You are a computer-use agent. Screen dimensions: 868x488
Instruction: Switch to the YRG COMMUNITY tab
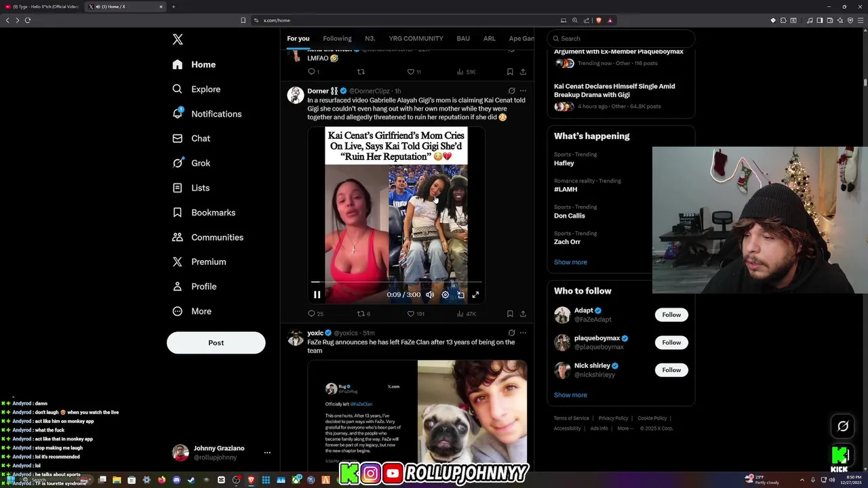click(416, 39)
